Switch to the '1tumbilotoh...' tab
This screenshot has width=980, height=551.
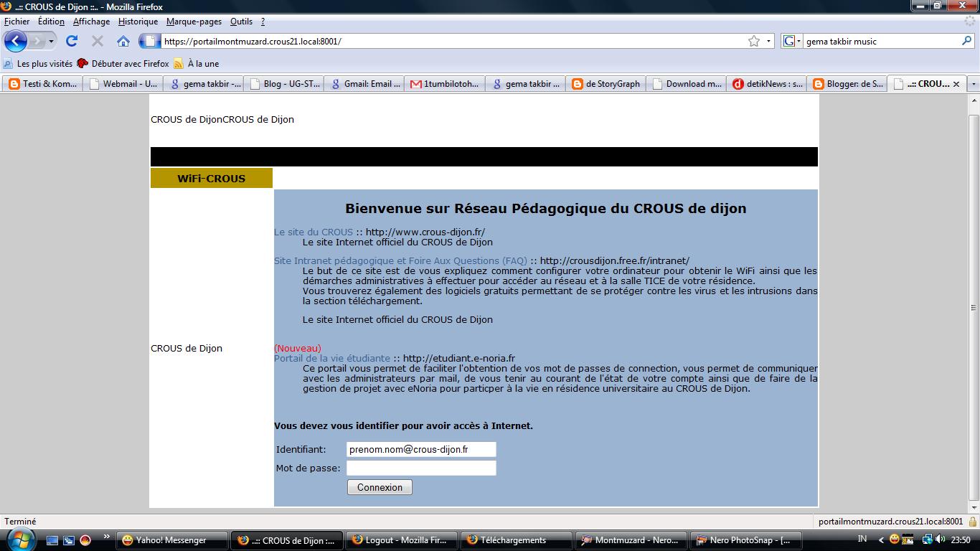tap(444, 84)
